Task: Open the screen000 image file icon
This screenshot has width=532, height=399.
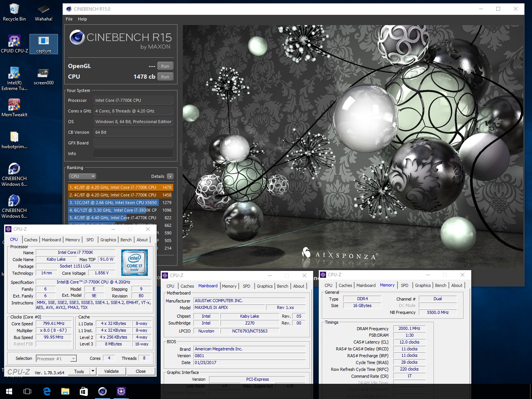Action: click(44, 76)
